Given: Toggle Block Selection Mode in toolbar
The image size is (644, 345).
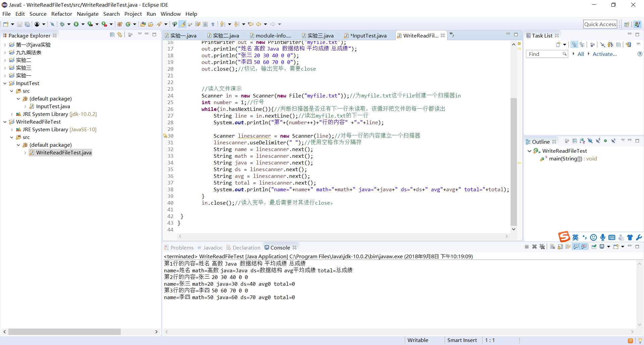Looking at the screenshot, I should coord(205,24).
